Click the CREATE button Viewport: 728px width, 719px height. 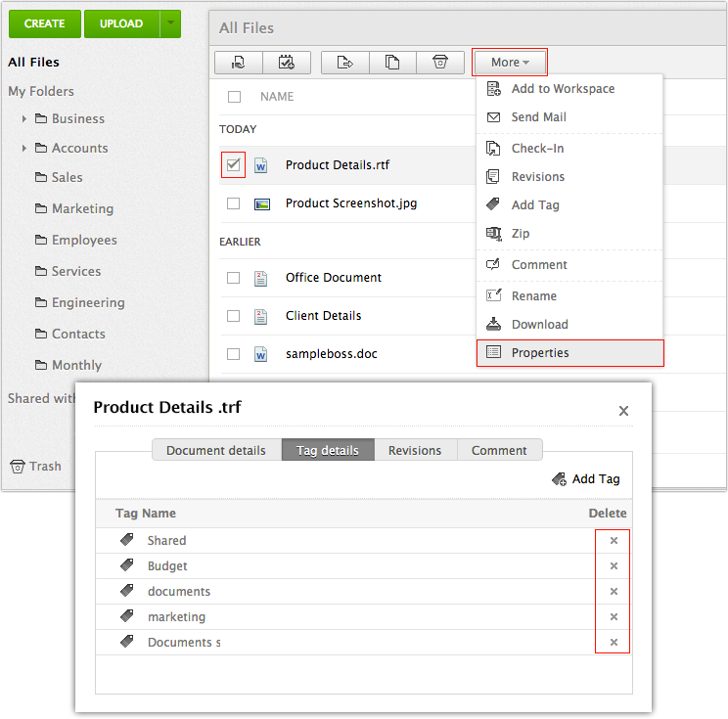point(45,23)
